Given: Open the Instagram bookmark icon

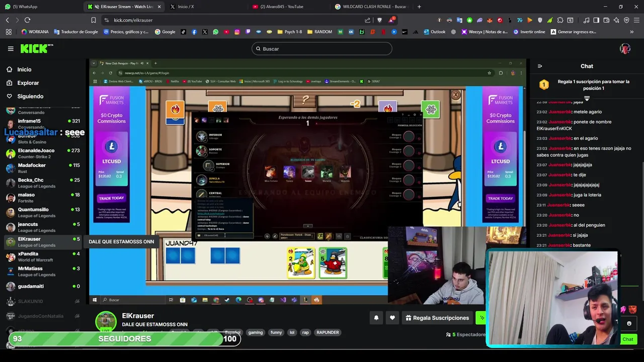Looking at the screenshot, I should pyautogui.click(x=237, y=32).
